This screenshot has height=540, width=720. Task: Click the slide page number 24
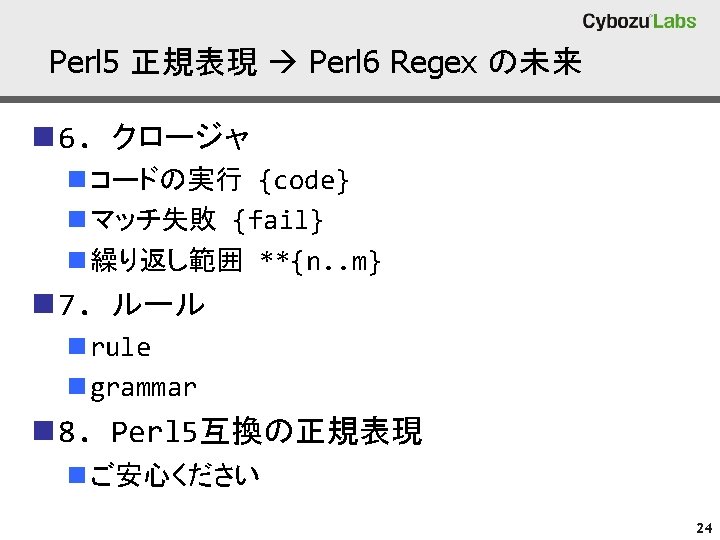coord(700,527)
